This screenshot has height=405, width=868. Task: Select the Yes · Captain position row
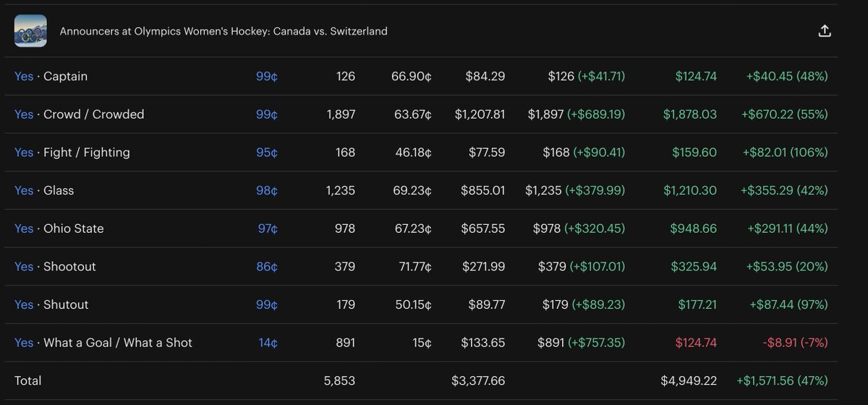coord(421,76)
